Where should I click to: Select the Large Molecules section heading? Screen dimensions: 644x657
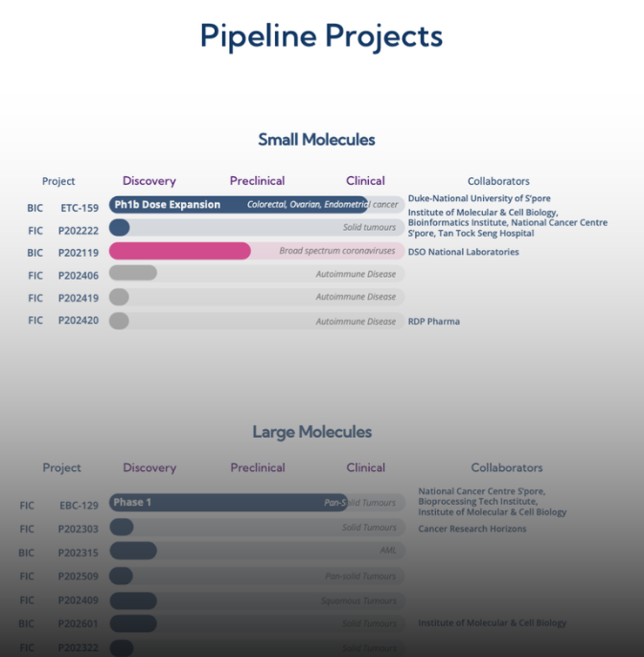coord(311,432)
